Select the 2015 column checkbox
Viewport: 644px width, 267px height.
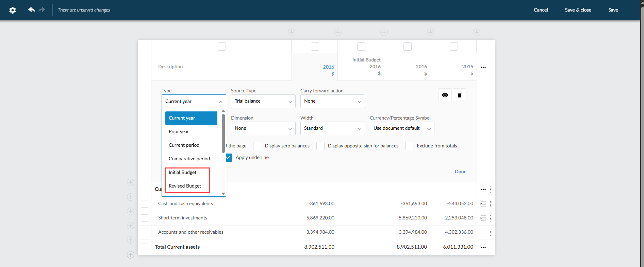(x=454, y=47)
